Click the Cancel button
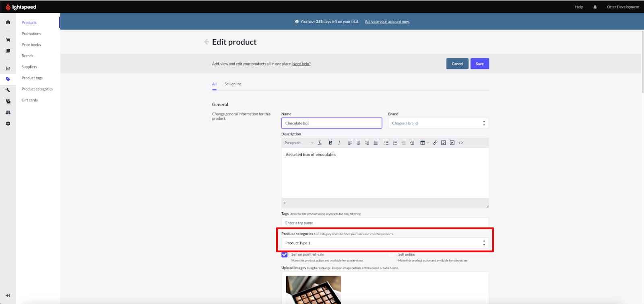The width and height of the screenshot is (644, 304). pos(457,64)
